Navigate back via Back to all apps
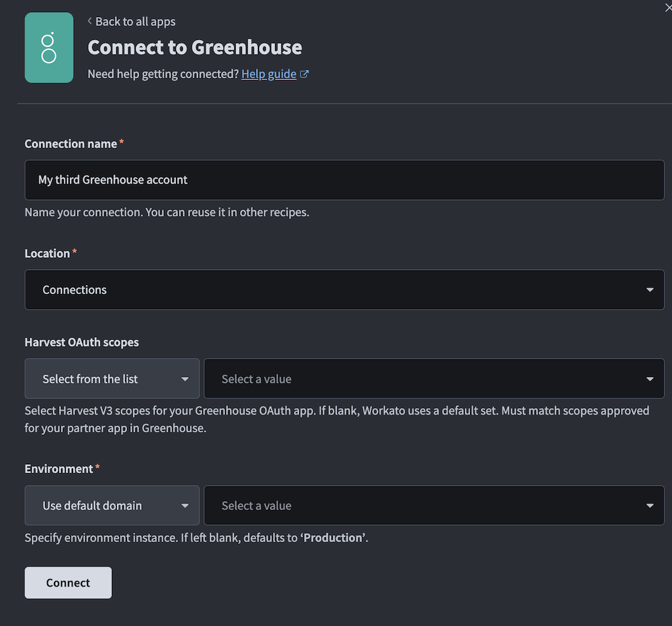 [135, 21]
